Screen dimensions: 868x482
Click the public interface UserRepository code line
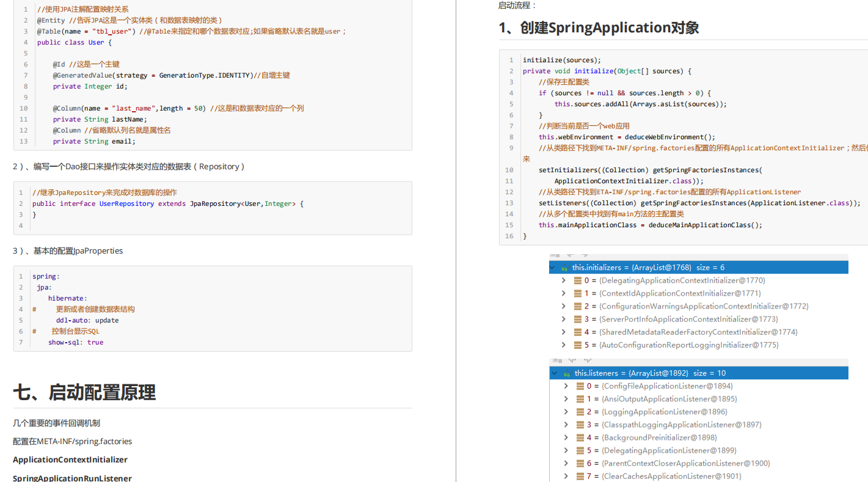pyautogui.click(x=168, y=203)
